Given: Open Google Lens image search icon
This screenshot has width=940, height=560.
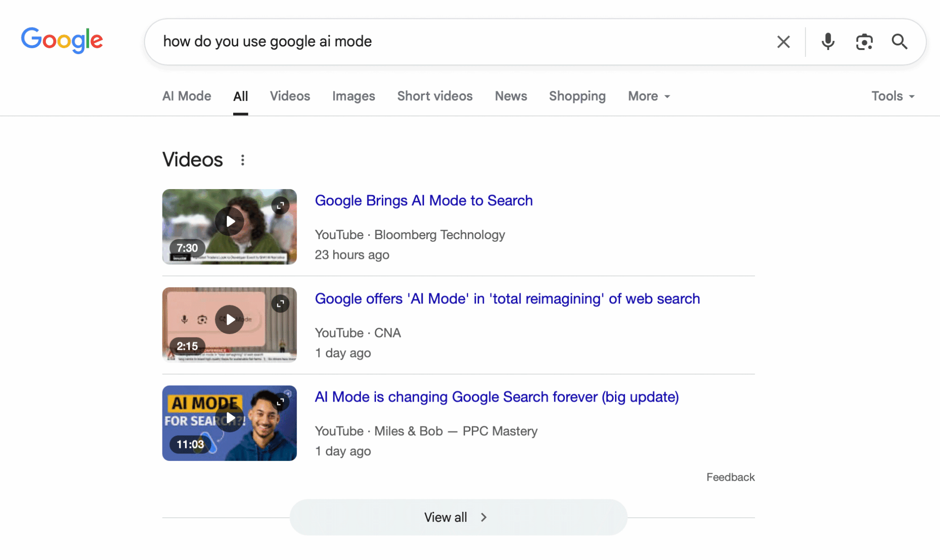Looking at the screenshot, I should click(864, 42).
